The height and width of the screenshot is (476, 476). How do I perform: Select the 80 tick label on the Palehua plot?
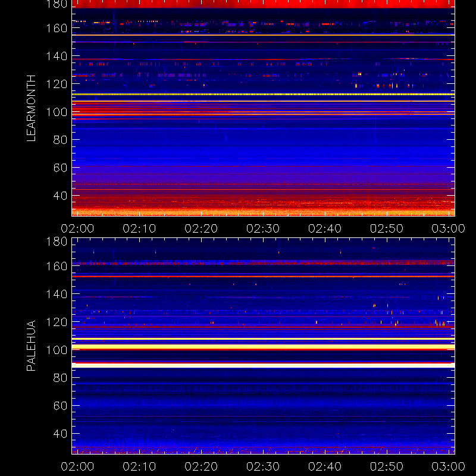pos(60,378)
